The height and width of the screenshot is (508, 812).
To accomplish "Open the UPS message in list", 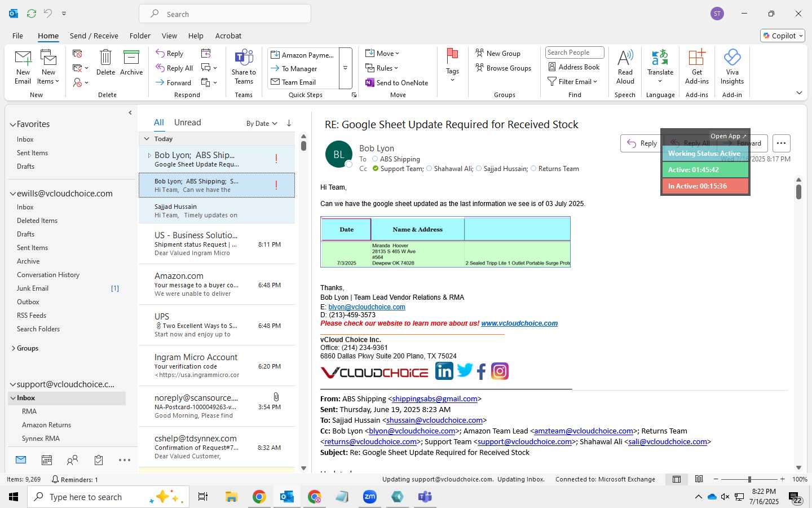I will (x=217, y=325).
